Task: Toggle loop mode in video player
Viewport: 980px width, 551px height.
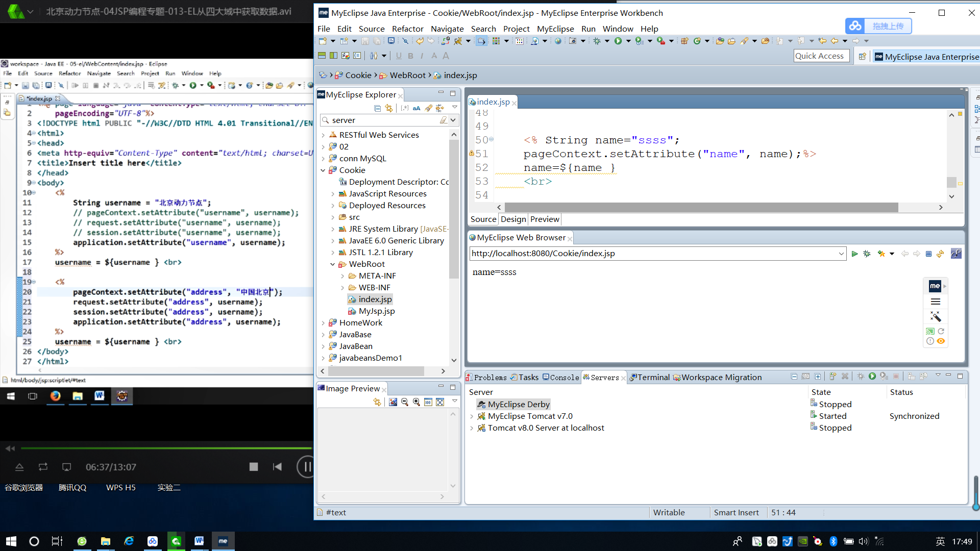Action: (43, 467)
